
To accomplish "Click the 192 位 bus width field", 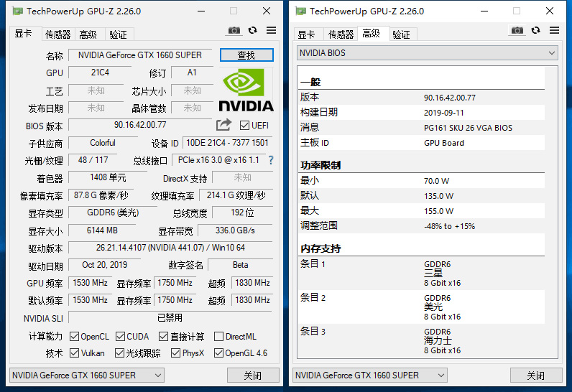I will 242,213.
